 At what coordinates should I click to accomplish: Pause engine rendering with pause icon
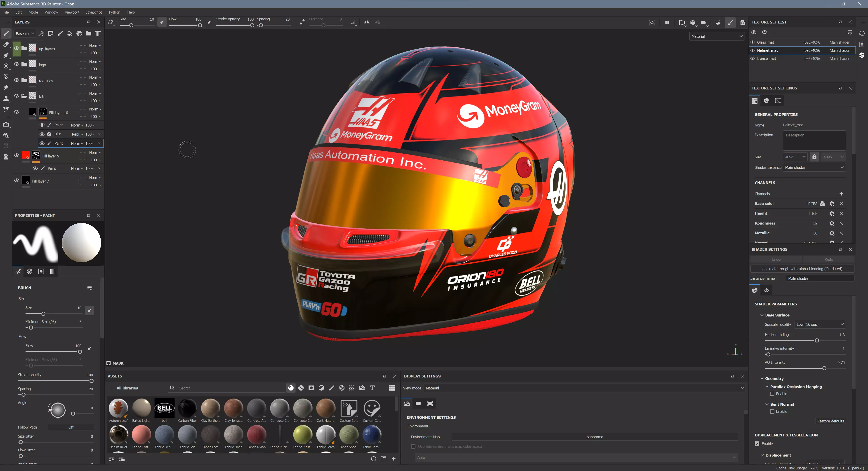tap(667, 23)
